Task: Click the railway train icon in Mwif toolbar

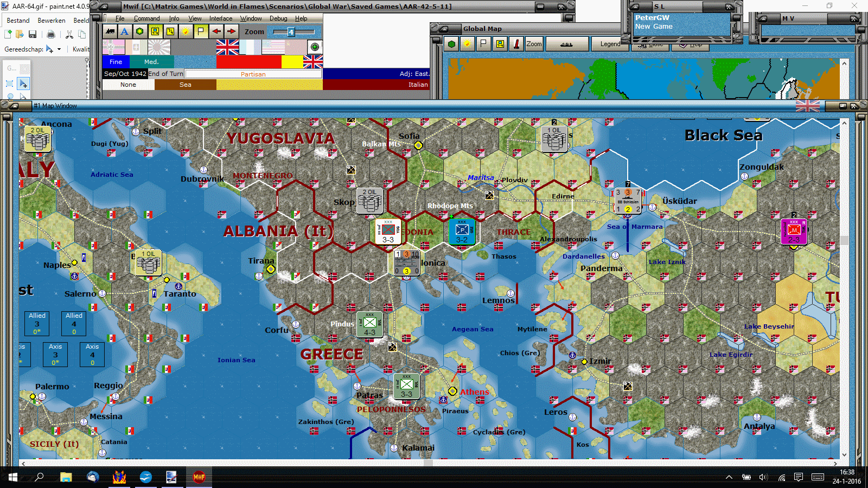Action: (110, 31)
